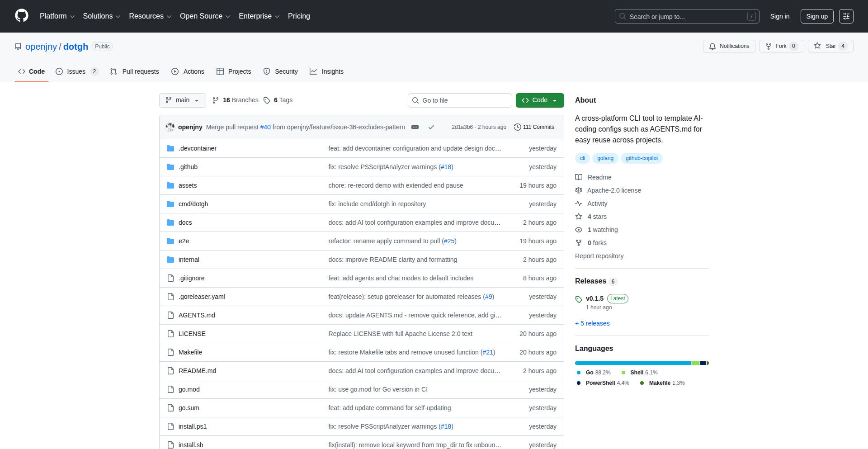Expand the Platform menu in header

coord(57,16)
